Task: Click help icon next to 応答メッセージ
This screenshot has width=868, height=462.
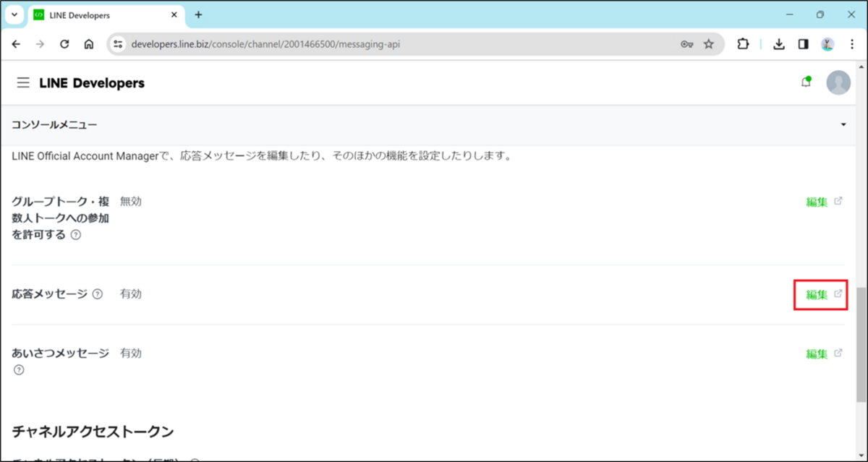Action: (98, 294)
